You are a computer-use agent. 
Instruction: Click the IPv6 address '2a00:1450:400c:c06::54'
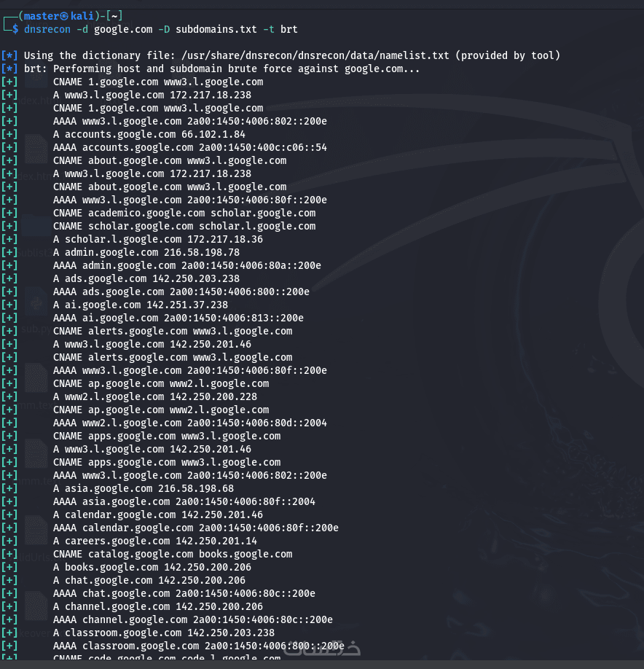pos(263,148)
